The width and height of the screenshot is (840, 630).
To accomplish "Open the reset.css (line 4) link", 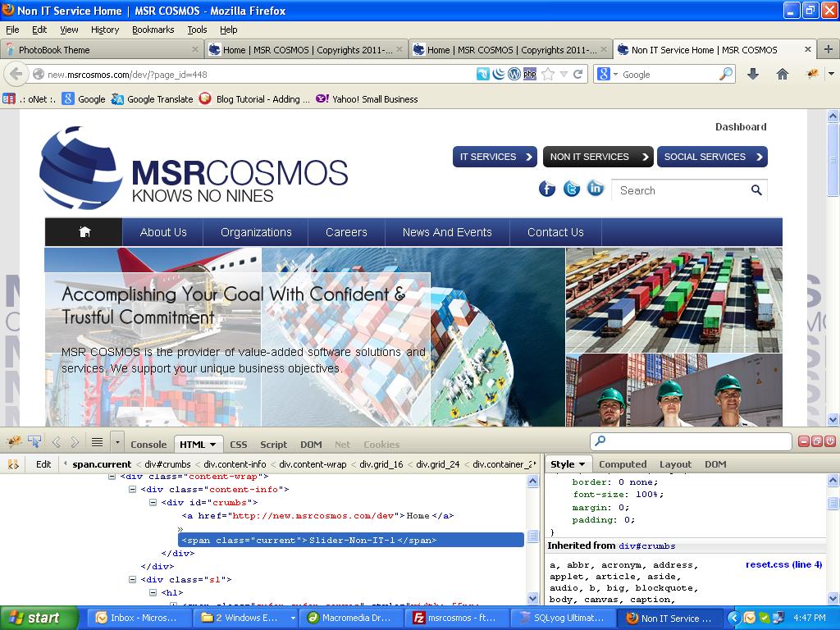I will [783, 564].
